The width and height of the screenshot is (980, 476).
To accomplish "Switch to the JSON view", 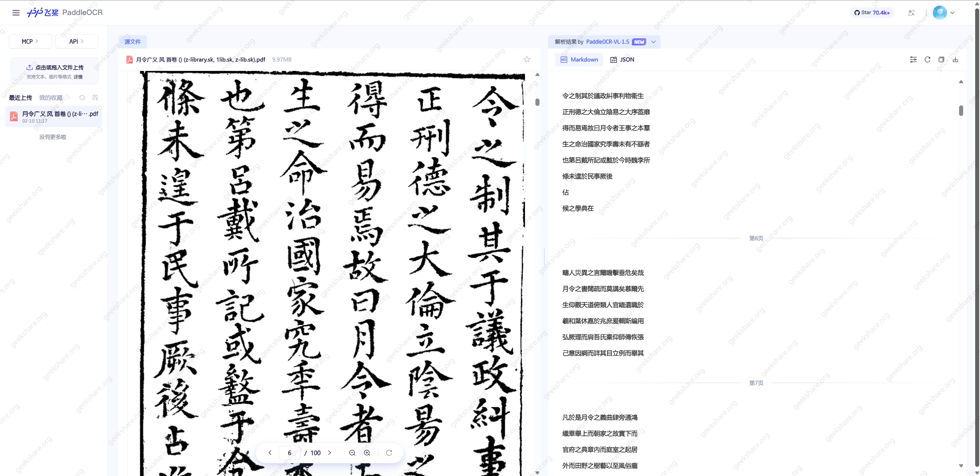I will click(622, 60).
